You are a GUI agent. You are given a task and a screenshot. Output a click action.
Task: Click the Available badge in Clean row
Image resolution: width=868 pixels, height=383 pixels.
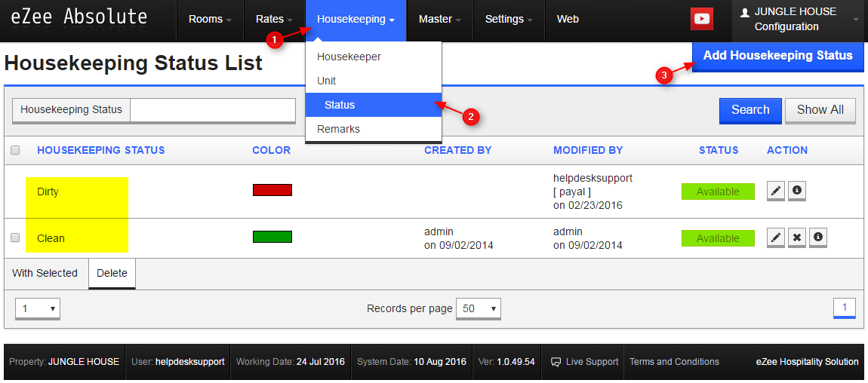718,238
